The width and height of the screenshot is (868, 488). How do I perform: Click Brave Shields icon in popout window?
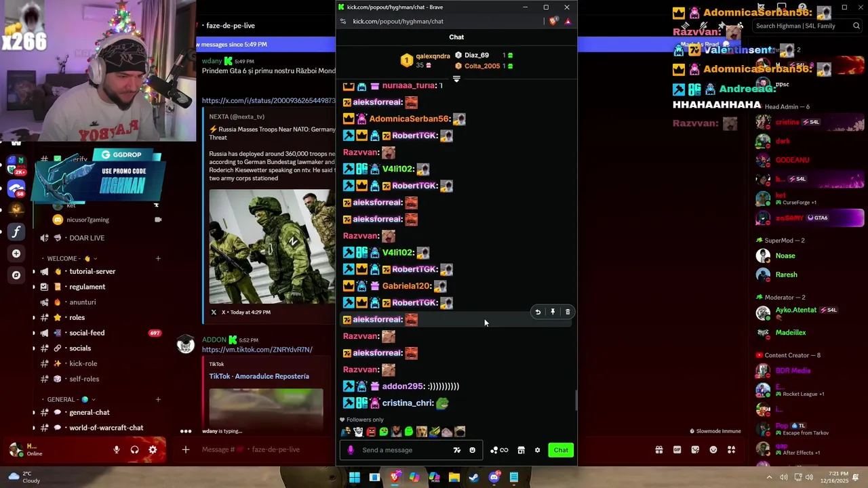[553, 21]
